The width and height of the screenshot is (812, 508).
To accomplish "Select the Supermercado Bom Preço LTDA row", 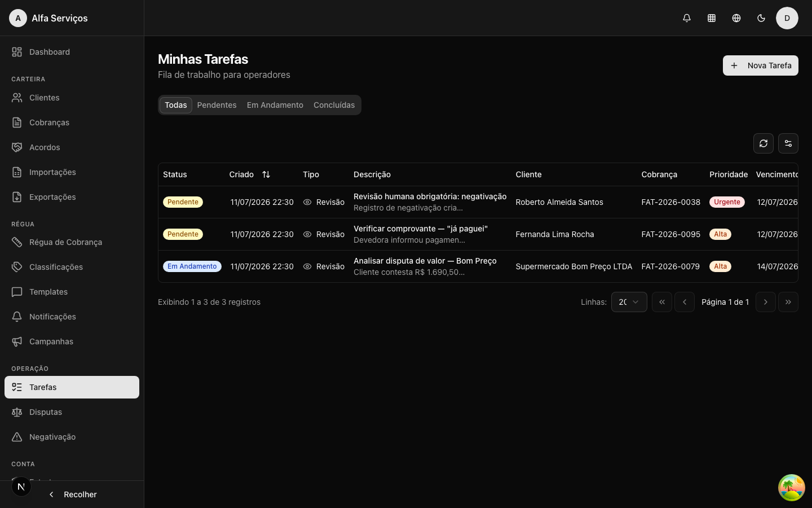I will 478,266.
